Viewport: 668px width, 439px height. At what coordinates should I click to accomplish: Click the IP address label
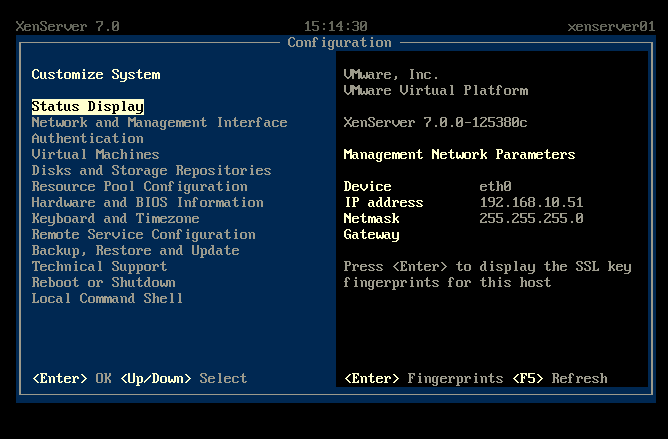tap(383, 202)
